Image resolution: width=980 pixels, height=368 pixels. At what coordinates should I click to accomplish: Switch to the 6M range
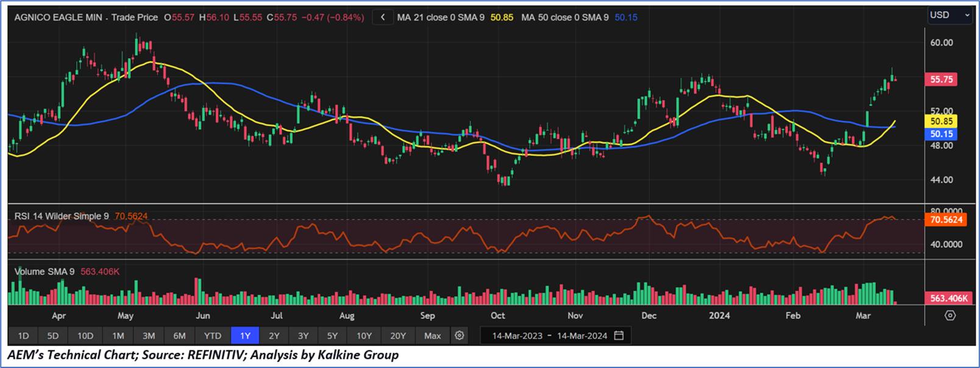click(x=179, y=336)
